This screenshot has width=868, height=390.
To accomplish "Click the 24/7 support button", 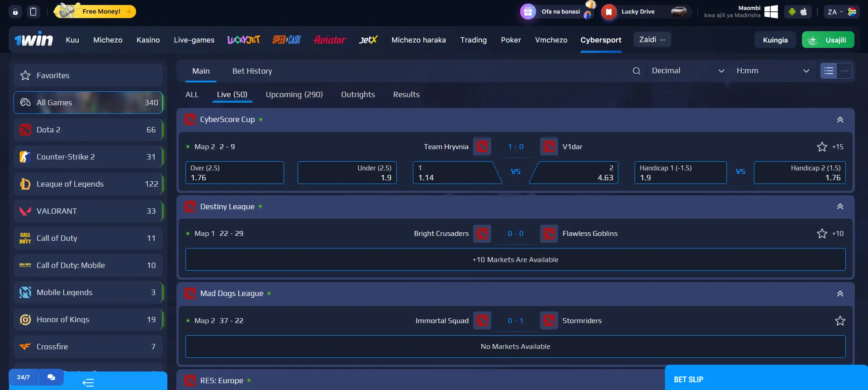I will 24,377.
